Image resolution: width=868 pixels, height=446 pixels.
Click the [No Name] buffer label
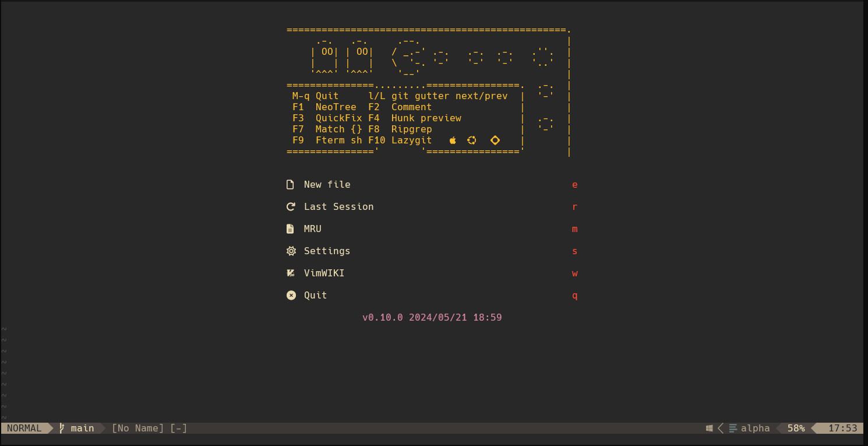138,429
